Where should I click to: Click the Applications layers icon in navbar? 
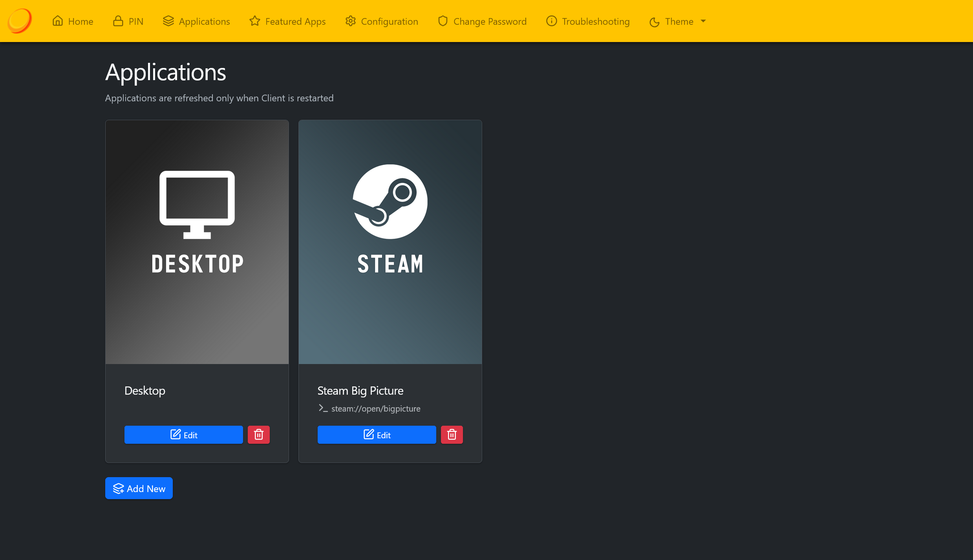pos(168,21)
